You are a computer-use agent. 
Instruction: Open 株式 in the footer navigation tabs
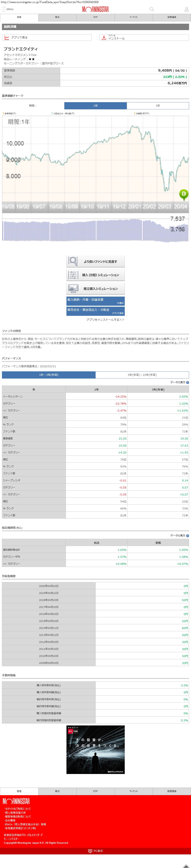coord(57,791)
